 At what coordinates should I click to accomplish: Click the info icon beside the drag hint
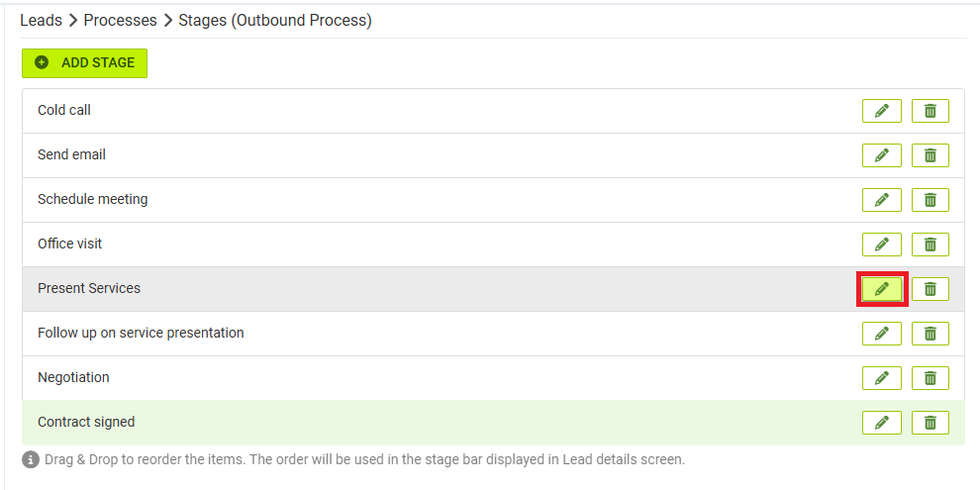pos(30,460)
